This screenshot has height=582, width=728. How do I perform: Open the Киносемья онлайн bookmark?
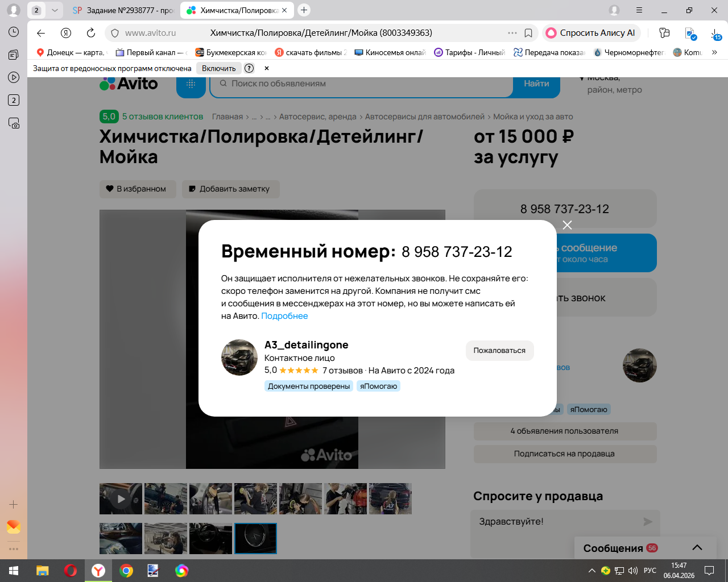pos(390,52)
